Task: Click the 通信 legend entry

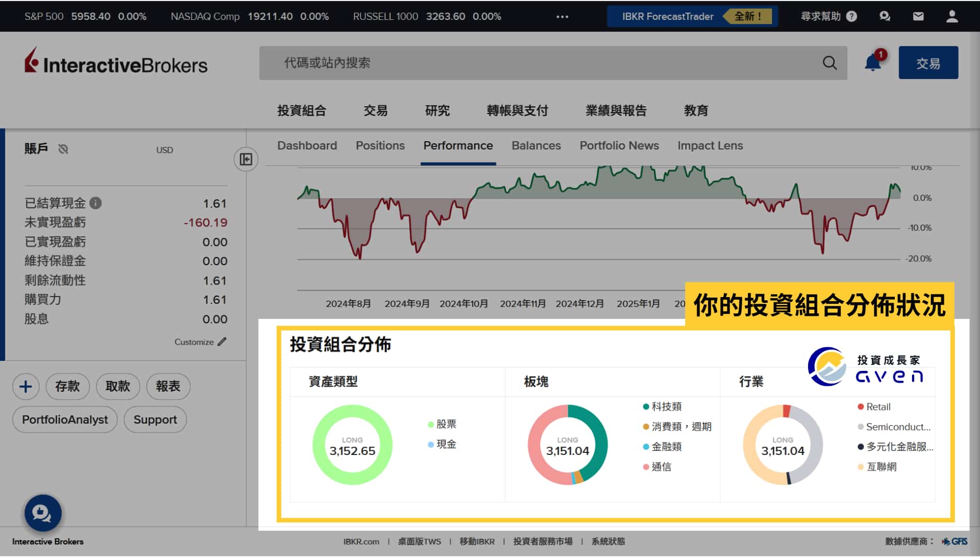Action: click(657, 467)
